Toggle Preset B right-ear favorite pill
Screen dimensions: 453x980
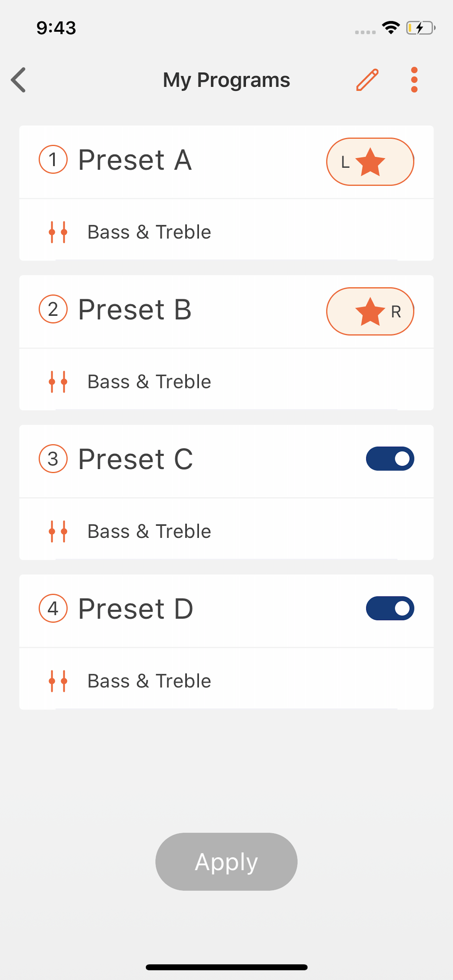(x=370, y=311)
